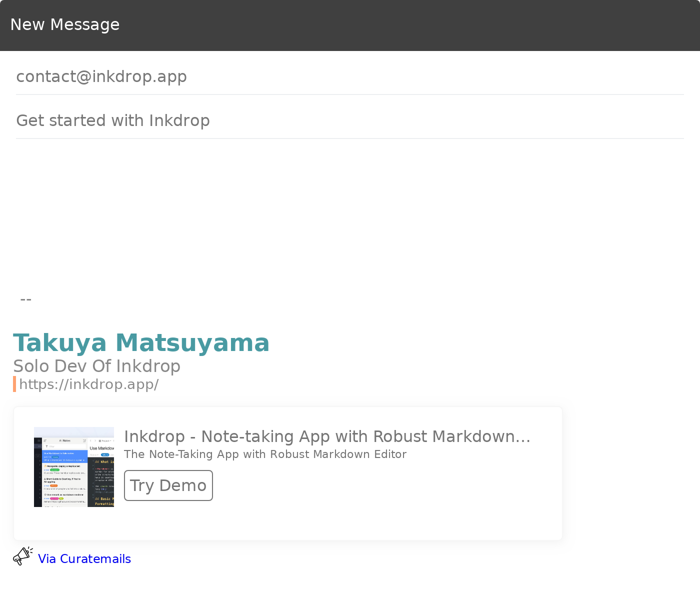This screenshot has width=700, height=600.
Task: Click the New Message window title
Action: coord(65,24)
